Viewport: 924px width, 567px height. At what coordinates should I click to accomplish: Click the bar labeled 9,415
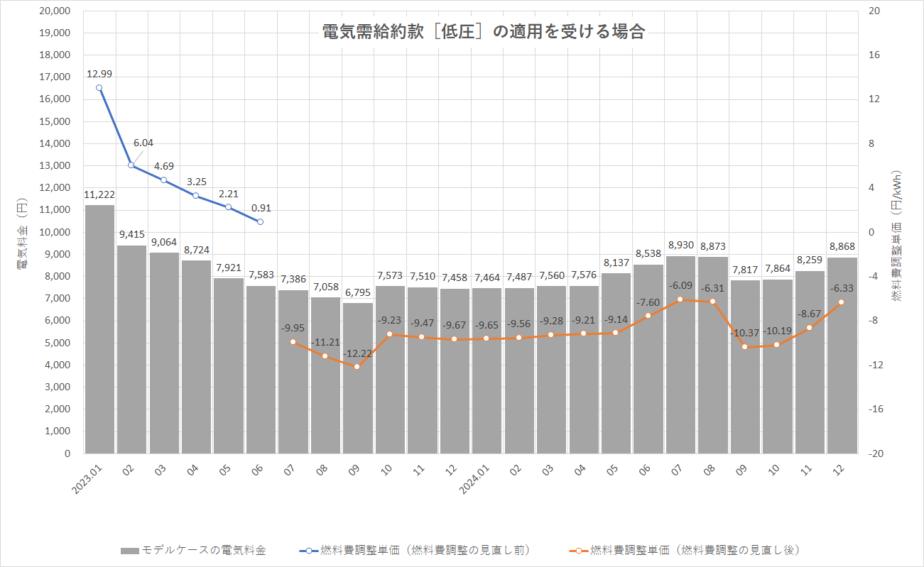click(x=131, y=349)
